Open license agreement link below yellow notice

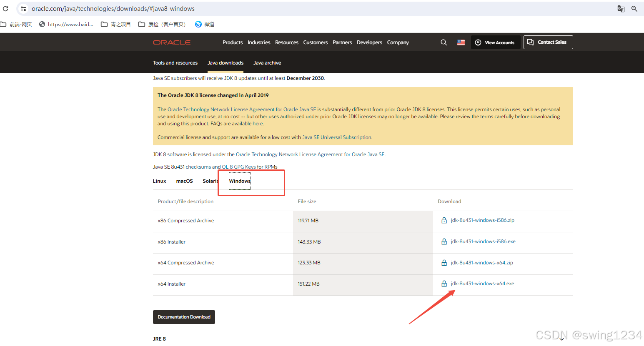click(310, 154)
